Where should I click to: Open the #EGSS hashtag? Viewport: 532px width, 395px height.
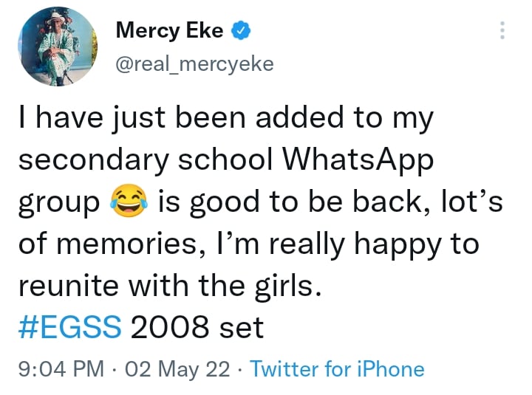pos(69,326)
